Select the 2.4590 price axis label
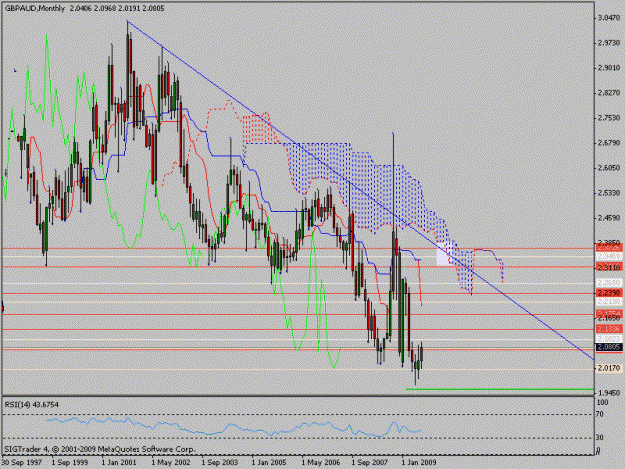 tap(609, 218)
